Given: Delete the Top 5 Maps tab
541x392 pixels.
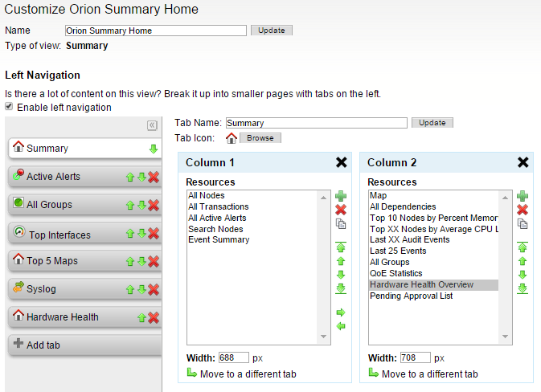Looking at the screenshot, I should (x=154, y=262).
